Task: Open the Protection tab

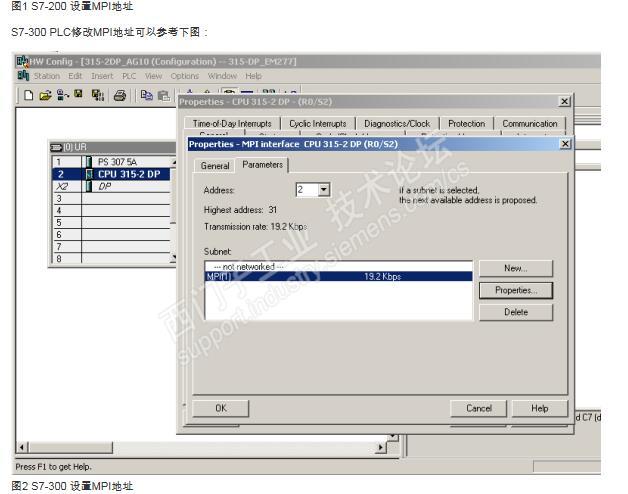Action: coord(466,123)
